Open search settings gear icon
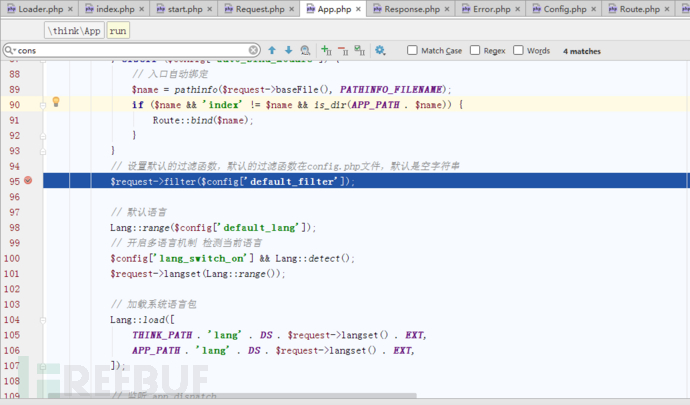This screenshot has height=405, width=690. 380,50
